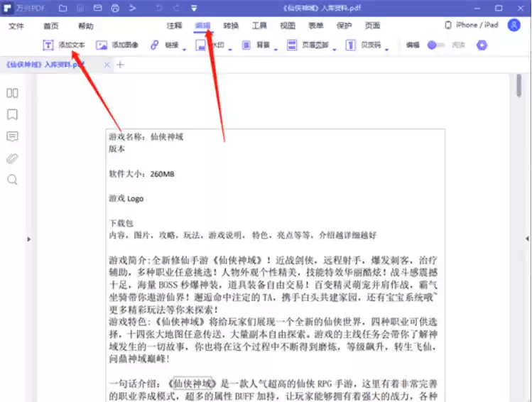Toggle the edit/read mode switch
Viewport: 532px width, 402px height.
coord(435,45)
